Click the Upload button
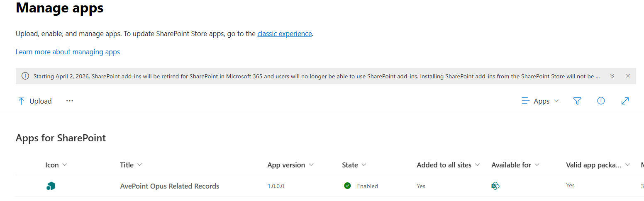 35,101
